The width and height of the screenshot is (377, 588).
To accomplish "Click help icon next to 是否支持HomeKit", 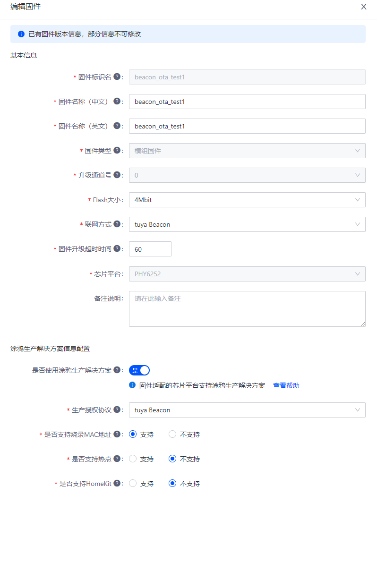I will point(117,483).
